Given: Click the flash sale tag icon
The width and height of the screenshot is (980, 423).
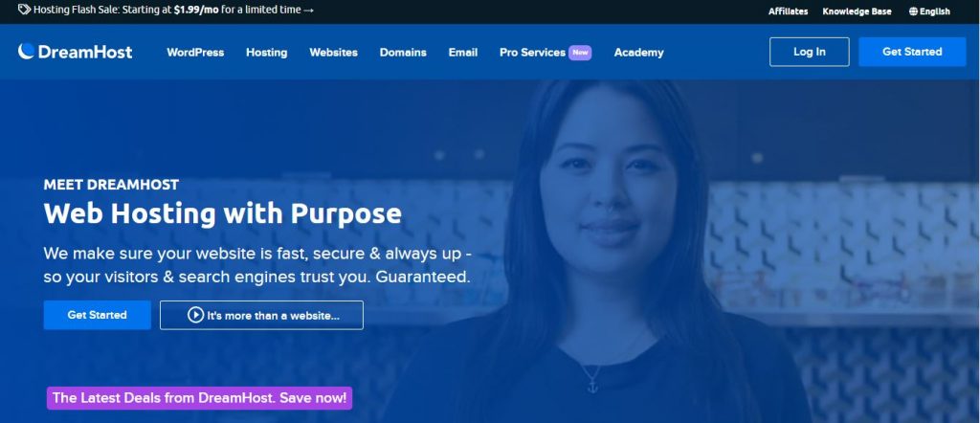Looking at the screenshot, I should (24, 10).
